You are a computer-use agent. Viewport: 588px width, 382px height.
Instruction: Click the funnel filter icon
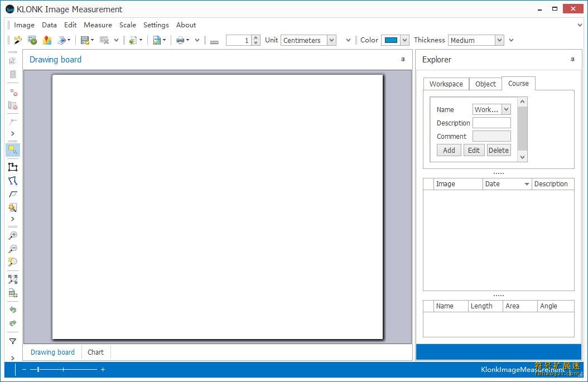(x=13, y=341)
